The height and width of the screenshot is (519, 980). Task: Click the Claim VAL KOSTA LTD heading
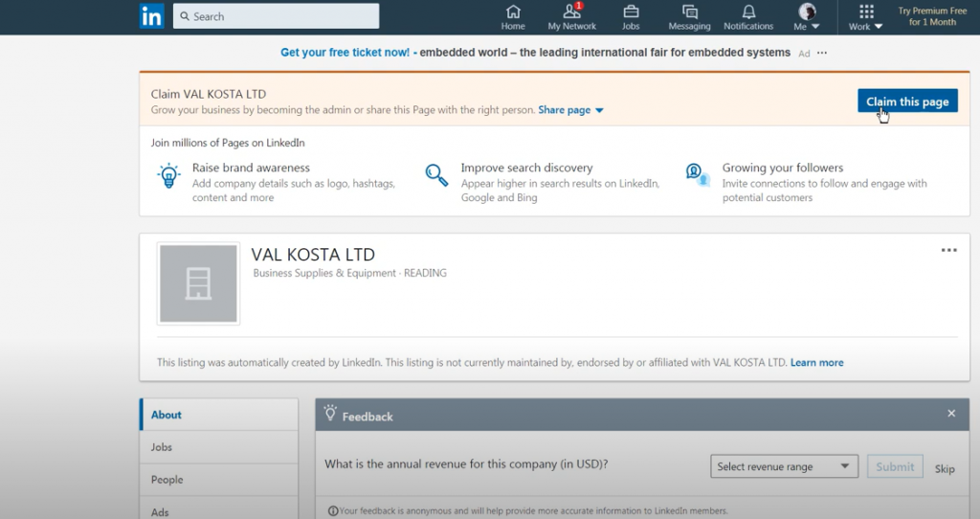[x=208, y=94]
